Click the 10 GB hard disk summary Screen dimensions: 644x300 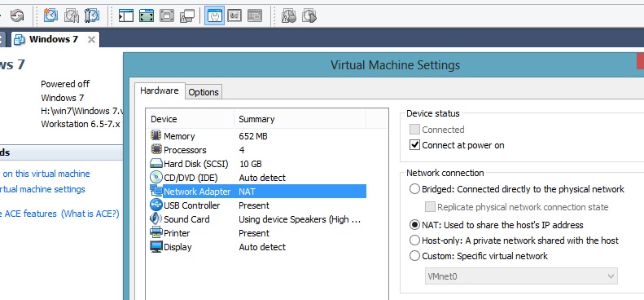point(250,164)
